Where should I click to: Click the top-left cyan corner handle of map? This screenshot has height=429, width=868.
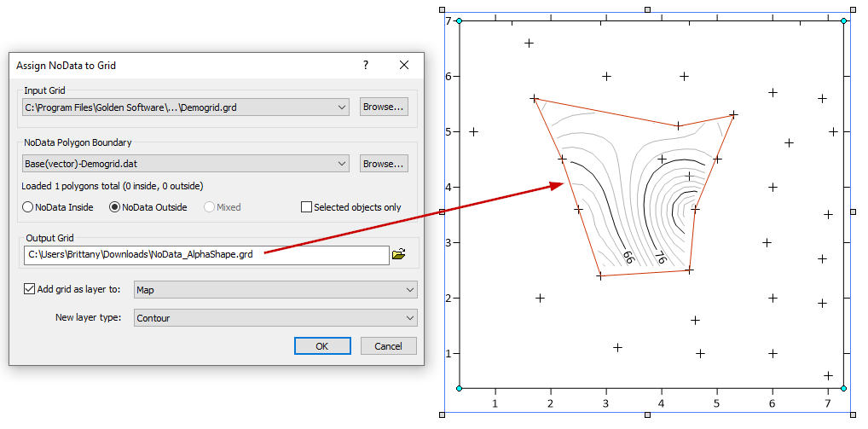tap(459, 21)
